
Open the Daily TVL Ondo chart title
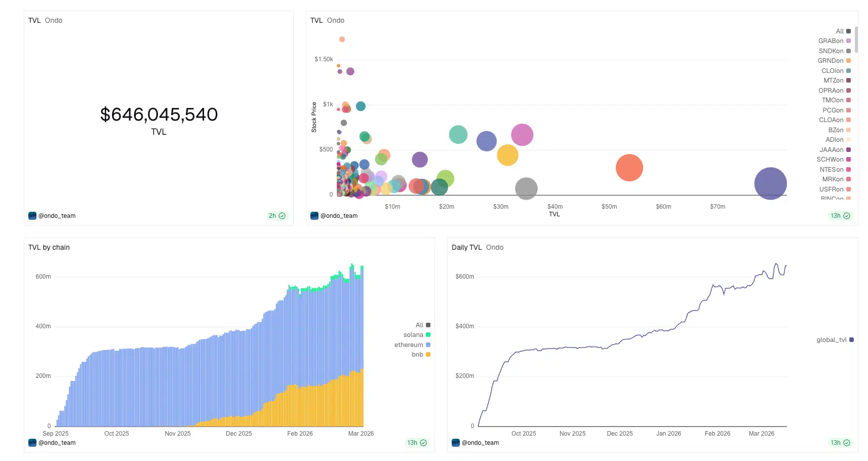(x=477, y=247)
